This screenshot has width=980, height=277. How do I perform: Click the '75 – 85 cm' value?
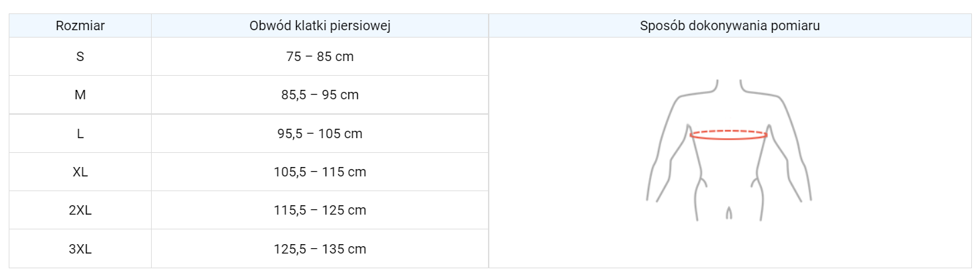pyautogui.click(x=320, y=57)
